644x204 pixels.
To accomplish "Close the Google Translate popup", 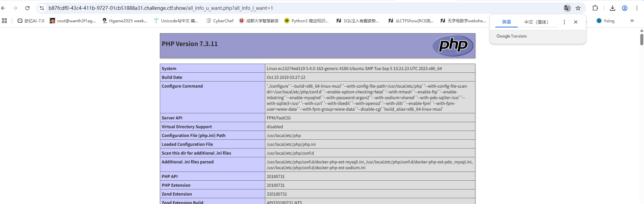I will (576, 22).
